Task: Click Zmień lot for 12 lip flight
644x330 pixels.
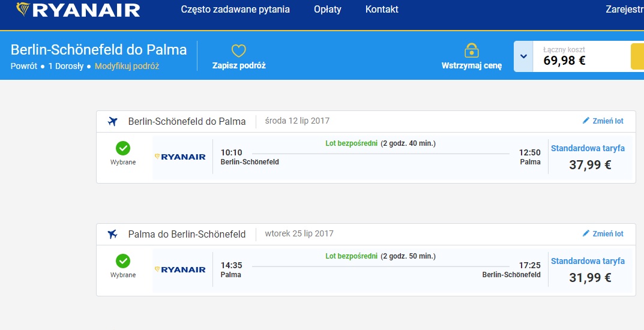Action: 608,121
